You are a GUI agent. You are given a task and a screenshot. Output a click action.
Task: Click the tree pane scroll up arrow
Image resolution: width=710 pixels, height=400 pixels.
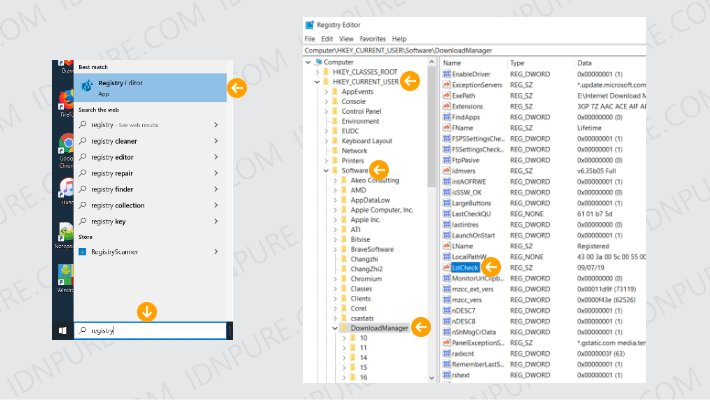click(x=432, y=62)
